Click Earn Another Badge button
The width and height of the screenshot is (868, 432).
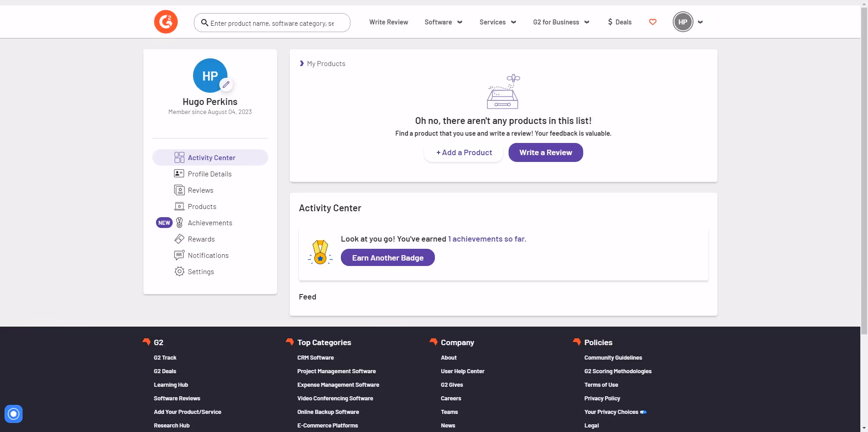387,257
